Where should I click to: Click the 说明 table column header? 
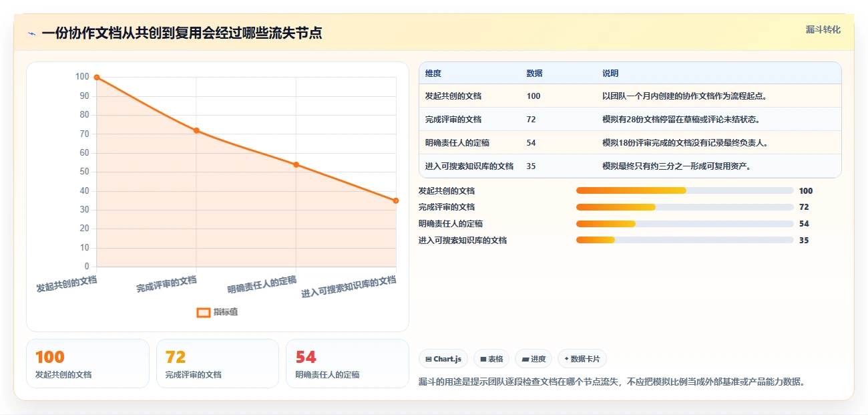[x=610, y=74]
